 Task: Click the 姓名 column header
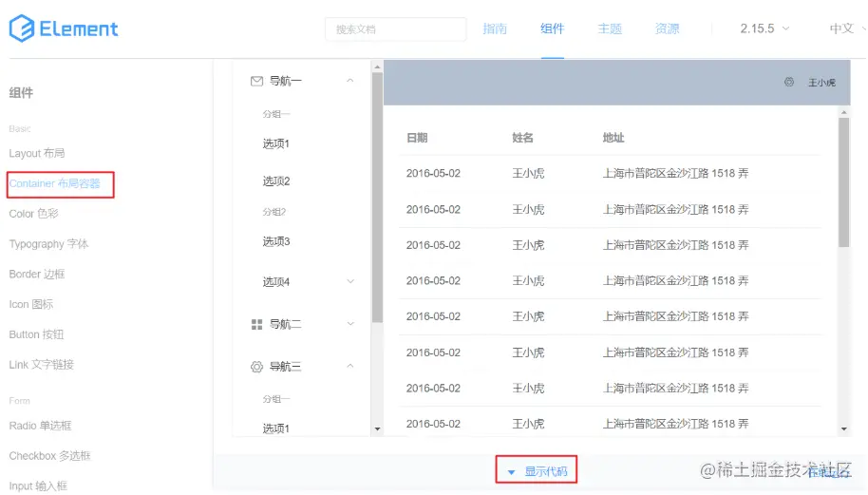(x=522, y=138)
